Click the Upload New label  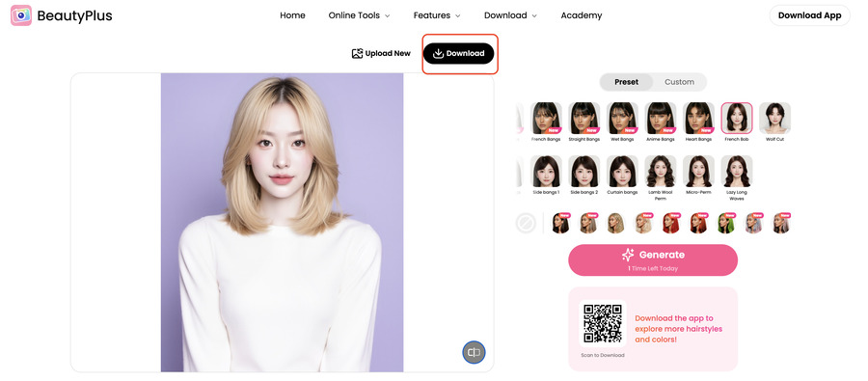click(x=388, y=53)
